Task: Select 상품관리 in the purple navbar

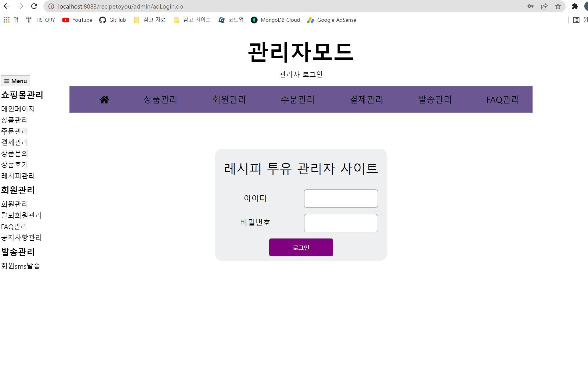Action: click(x=160, y=99)
